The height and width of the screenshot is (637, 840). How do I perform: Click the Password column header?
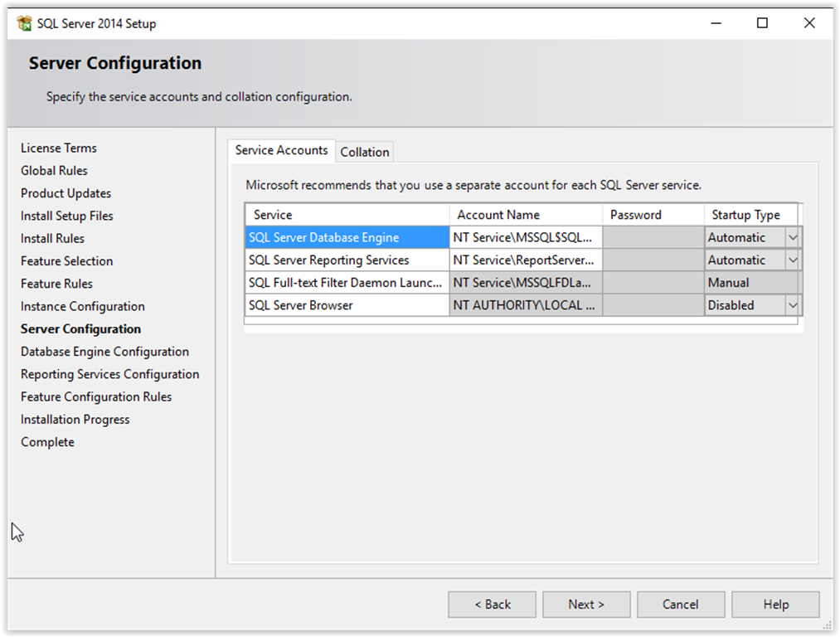click(x=653, y=215)
